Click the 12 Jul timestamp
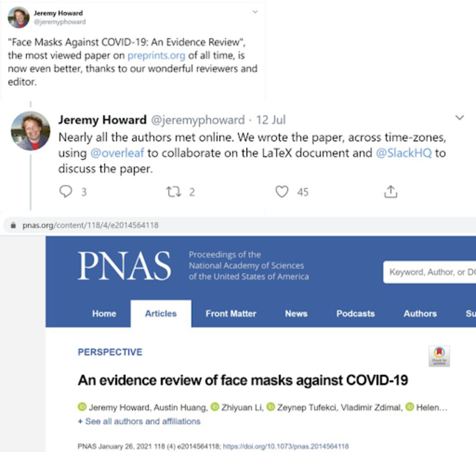The height and width of the screenshot is (452, 476). 271,120
